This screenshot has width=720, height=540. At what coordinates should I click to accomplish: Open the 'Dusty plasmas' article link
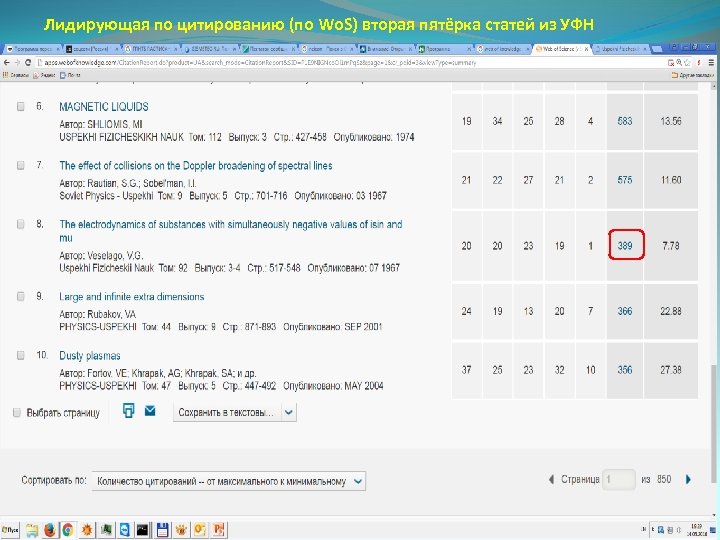pos(90,356)
